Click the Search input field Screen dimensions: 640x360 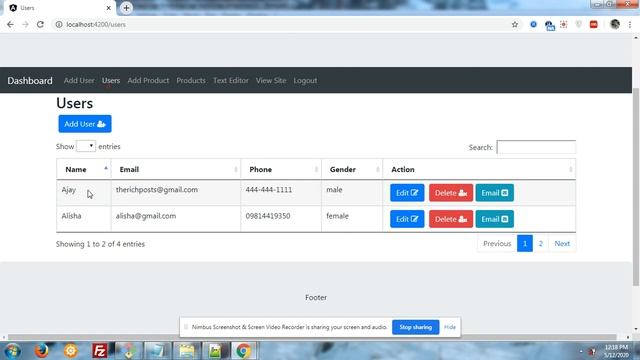(x=536, y=147)
